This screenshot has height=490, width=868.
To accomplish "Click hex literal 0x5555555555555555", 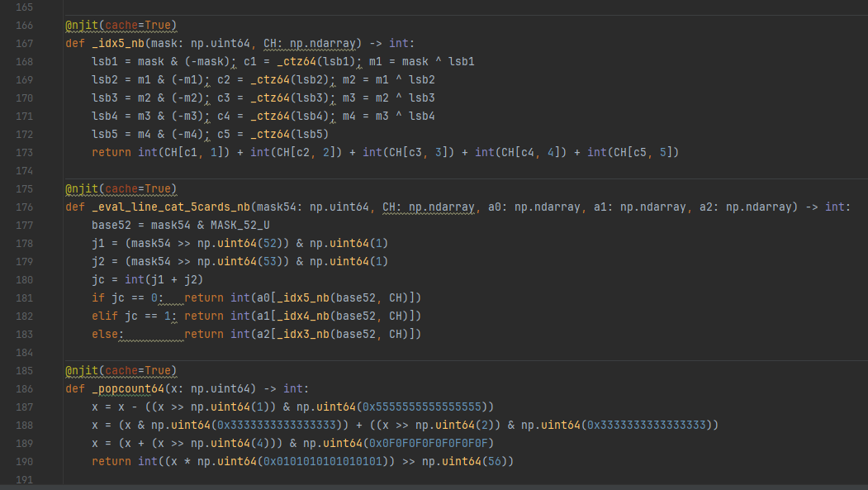I will tap(422, 407).
